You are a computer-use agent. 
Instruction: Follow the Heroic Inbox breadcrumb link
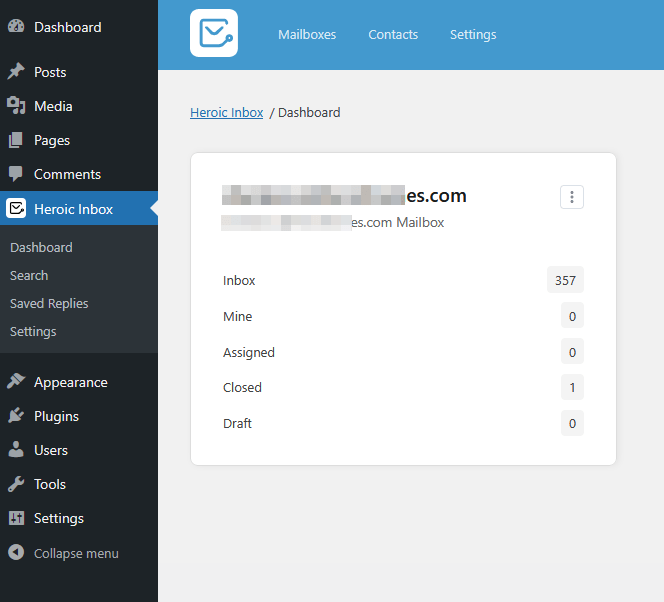(227, 113)
